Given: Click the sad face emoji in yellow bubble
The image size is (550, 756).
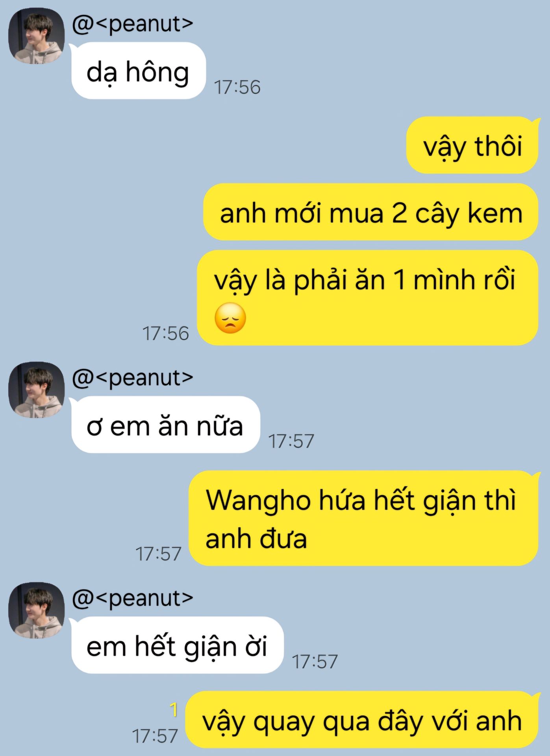Looking at the screenshot, I should coord(230,318).
